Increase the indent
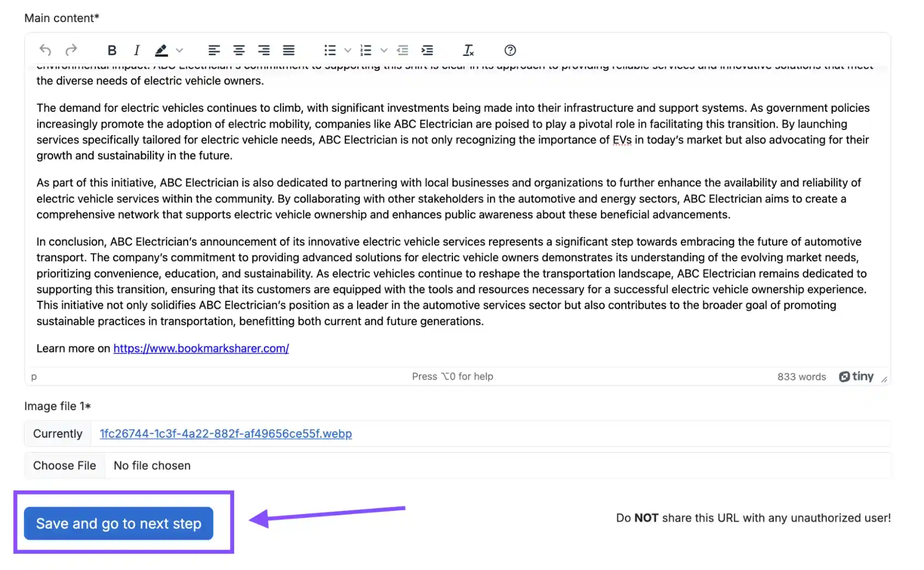 coord(427,50)
